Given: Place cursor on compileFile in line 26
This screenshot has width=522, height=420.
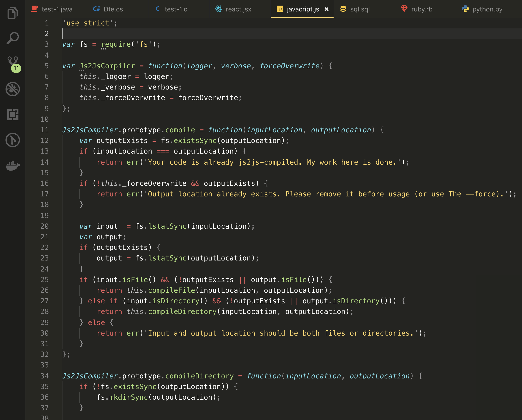Looking at the screenshot, I should (x=171, y=290).
